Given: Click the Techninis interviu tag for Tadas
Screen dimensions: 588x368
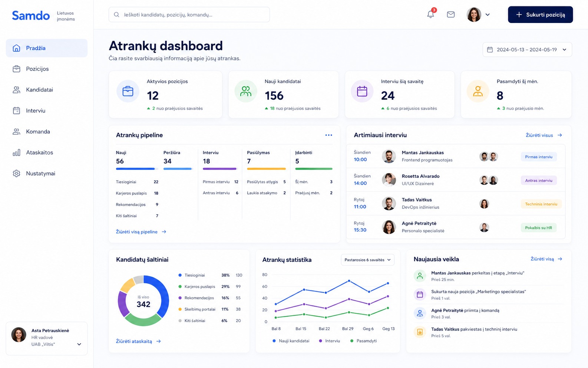Looking at the screenshot, I should coord(541,204).
